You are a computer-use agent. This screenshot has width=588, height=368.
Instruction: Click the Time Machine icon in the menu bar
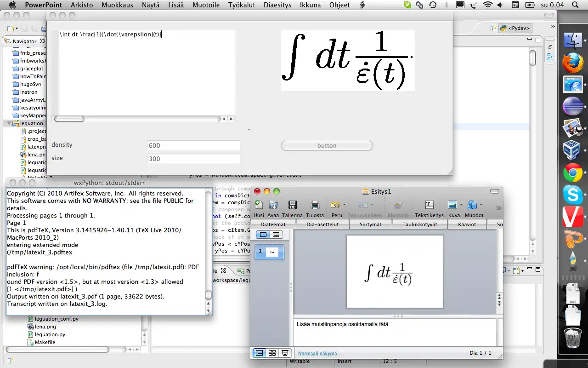[x=432, y=5]
